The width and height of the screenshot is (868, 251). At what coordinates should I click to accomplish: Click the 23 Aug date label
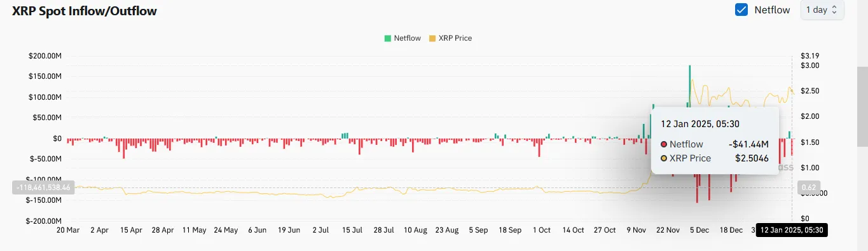(446, 230)
